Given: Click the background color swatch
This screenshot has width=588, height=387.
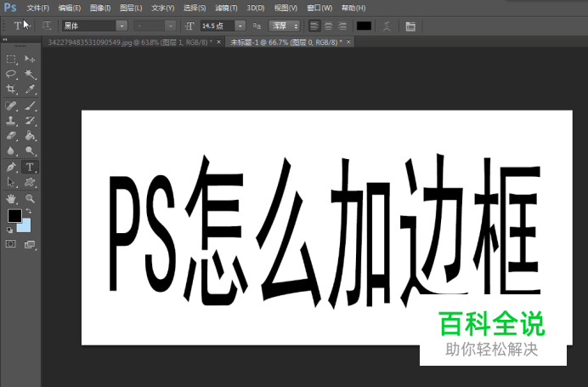Looking at the screenshot, I should tap(25, 226).
